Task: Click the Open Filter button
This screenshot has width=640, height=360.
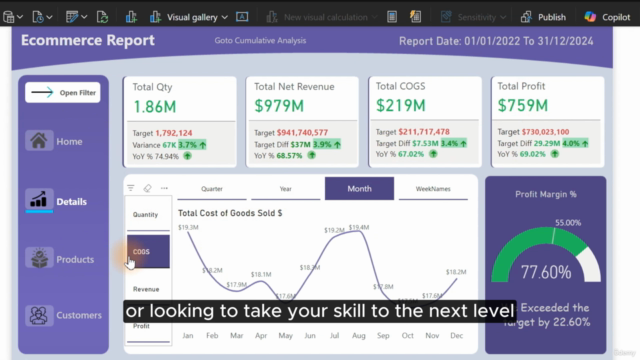Action: pyautogui.click(x=62, y=93)
